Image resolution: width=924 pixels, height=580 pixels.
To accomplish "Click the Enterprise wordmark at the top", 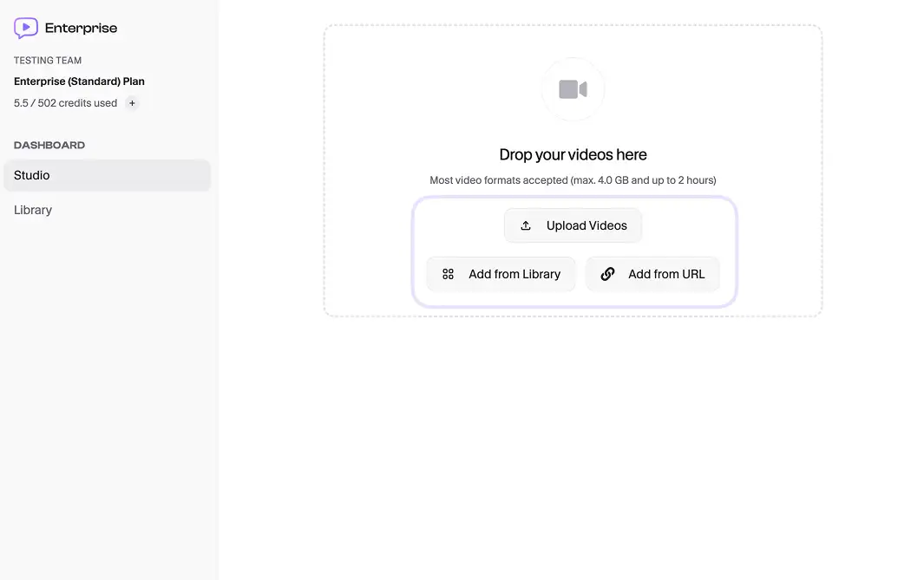I will [82, 27].
